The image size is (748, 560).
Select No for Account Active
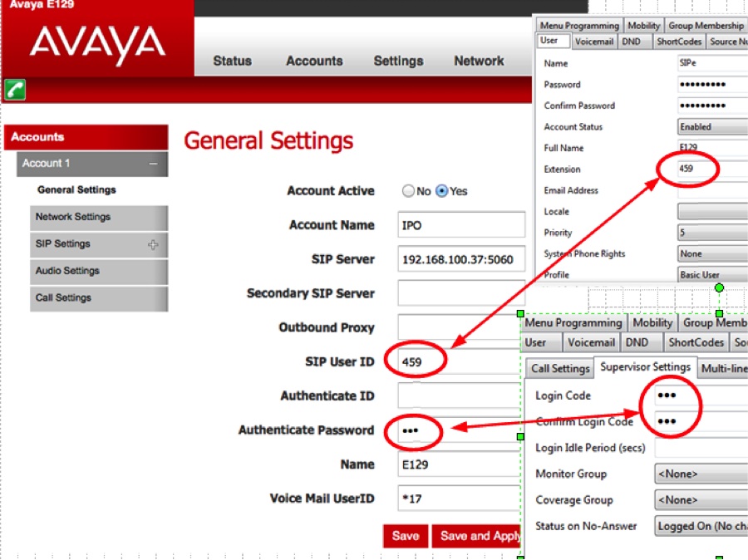click(408, 191)
